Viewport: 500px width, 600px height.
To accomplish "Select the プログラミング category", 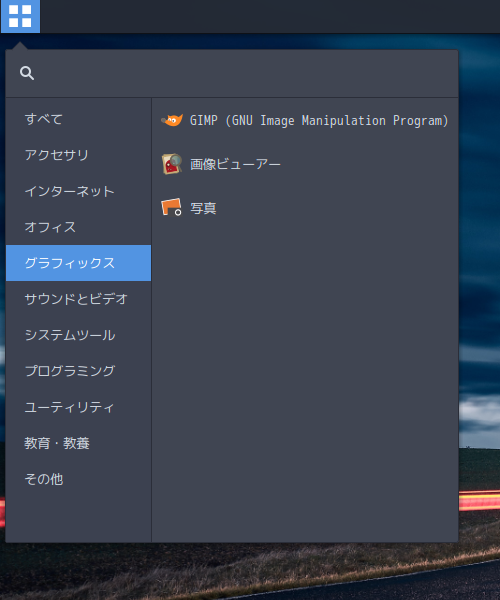I will [78, 371].
